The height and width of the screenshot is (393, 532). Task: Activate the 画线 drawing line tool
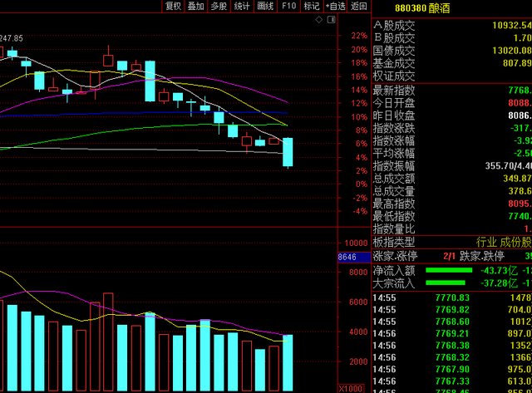[265, 6]
